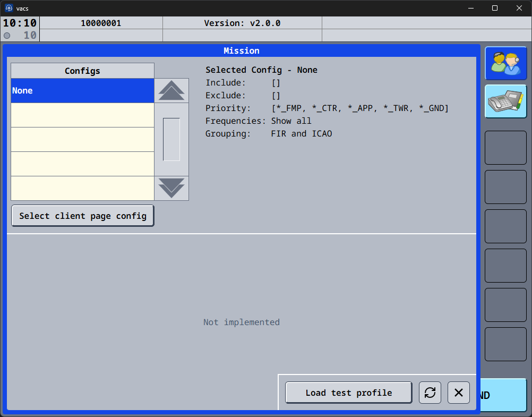Close the Mission page with X button
532x417 pixels.
(459, 393)
